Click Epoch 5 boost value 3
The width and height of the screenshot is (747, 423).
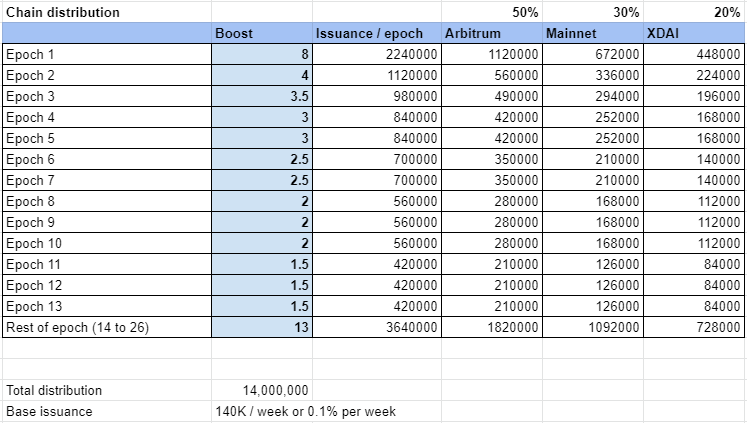point(262,138)
